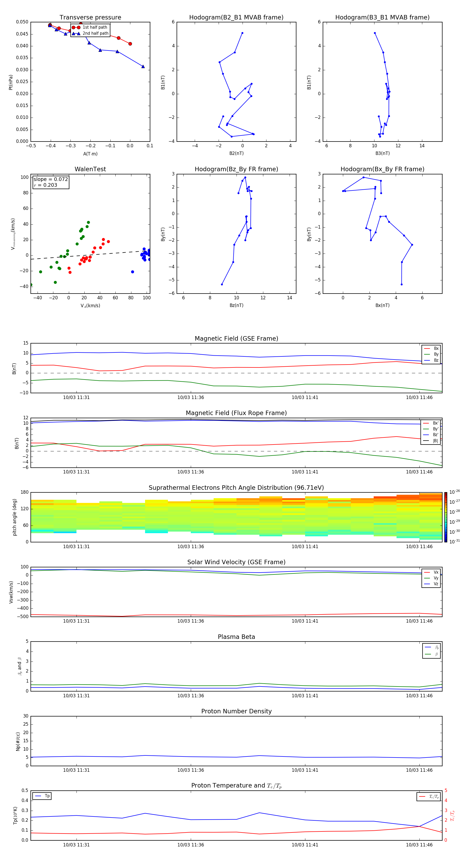This screenshot has width=473, height=868.
Task: Click the "Magnetic Field (GSE Frame)" title
Action: (x=236, y=339)
